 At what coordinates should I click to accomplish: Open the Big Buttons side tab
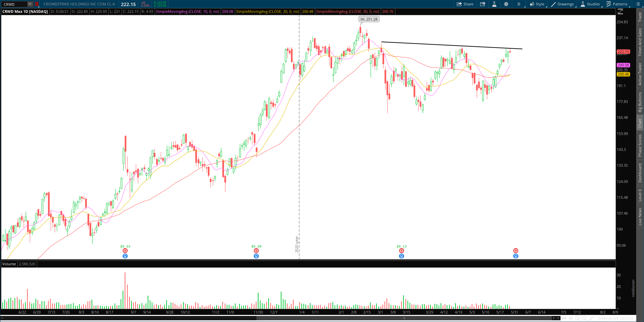coord(640,102)
